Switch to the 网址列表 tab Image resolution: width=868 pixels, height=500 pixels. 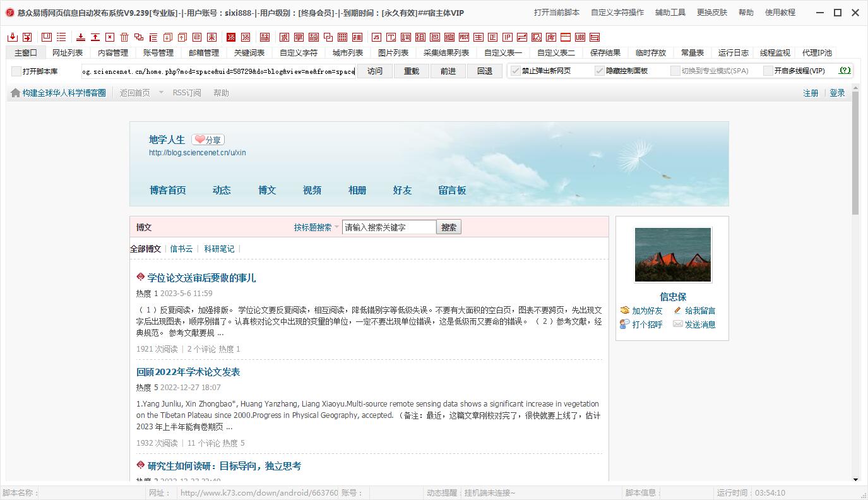68,53
